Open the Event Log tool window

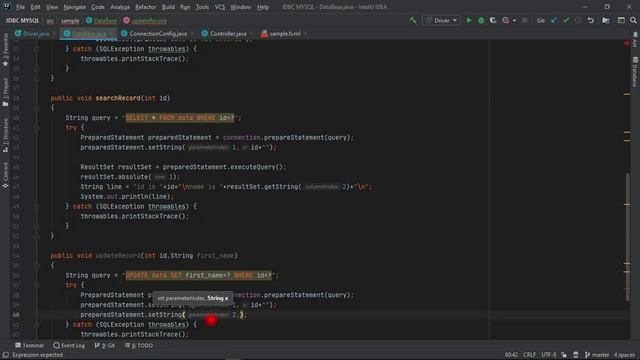coord(69,345)
